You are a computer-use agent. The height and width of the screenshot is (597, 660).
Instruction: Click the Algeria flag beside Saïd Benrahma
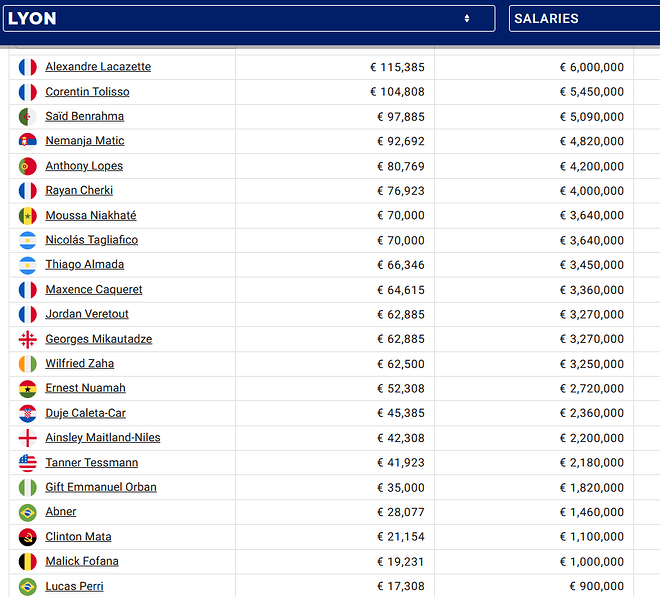[x=28, y=117]
